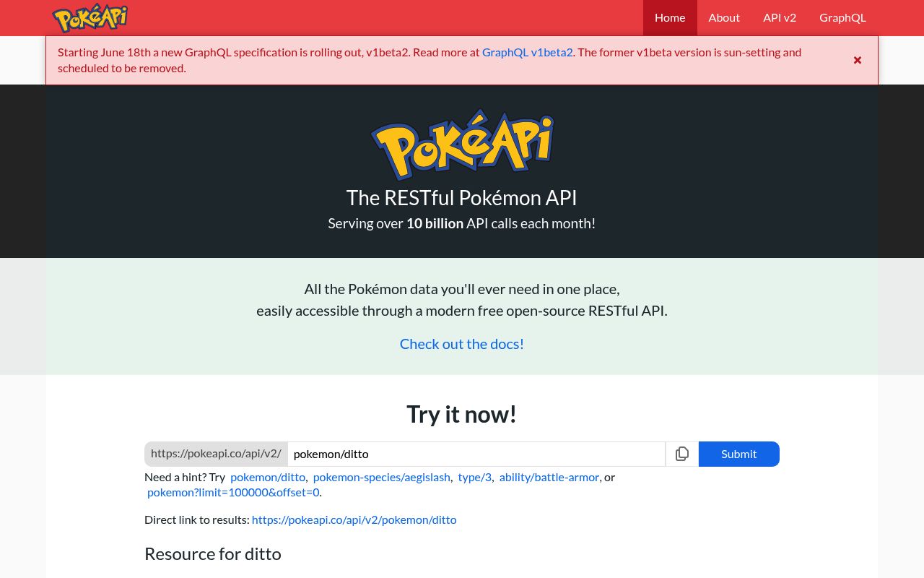Focus the API endpoint input field

[476, 454]
